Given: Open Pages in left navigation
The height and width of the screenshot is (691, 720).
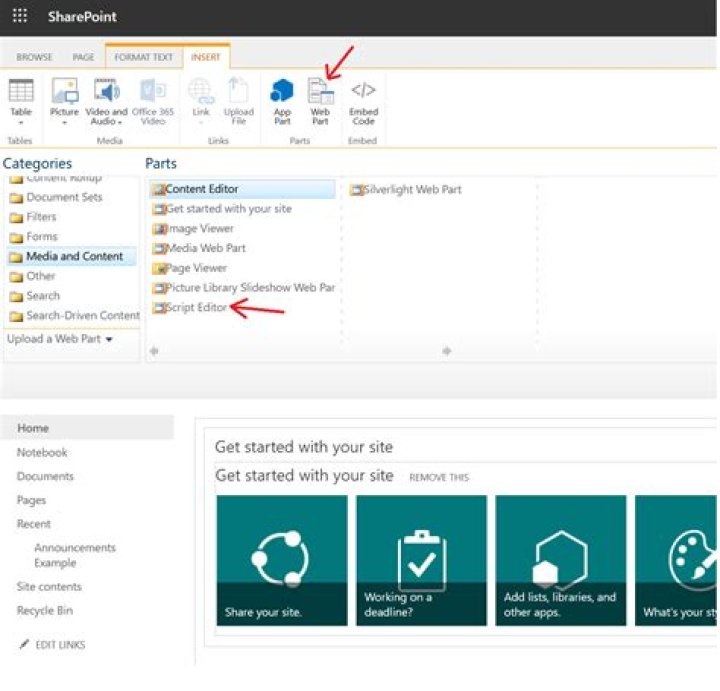Looking at the screenshot, I should pyautogui.click(x=31, y=500).
